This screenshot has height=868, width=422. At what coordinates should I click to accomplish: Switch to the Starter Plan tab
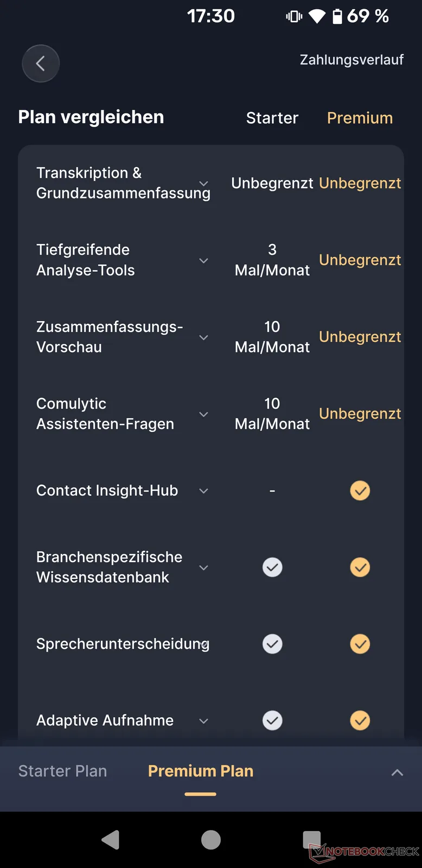pyautogui.click(x=63, y=771)
